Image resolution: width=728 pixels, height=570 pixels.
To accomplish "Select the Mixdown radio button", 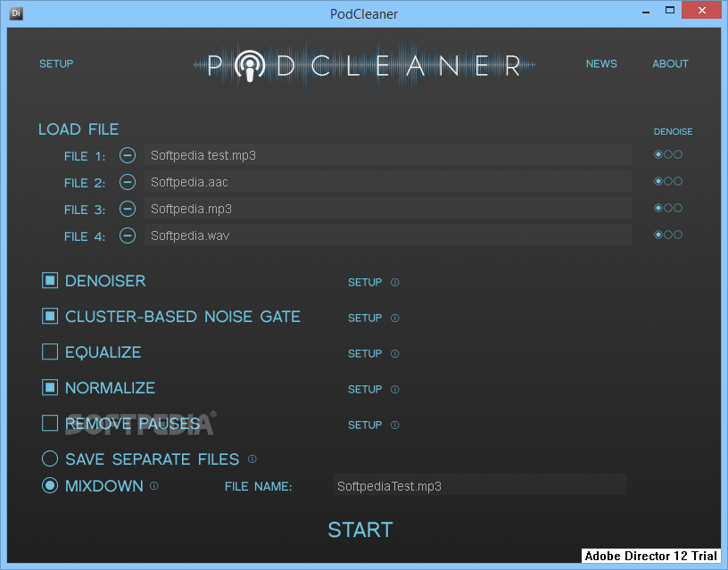I will pyautogui.click(x=50, y=485).
